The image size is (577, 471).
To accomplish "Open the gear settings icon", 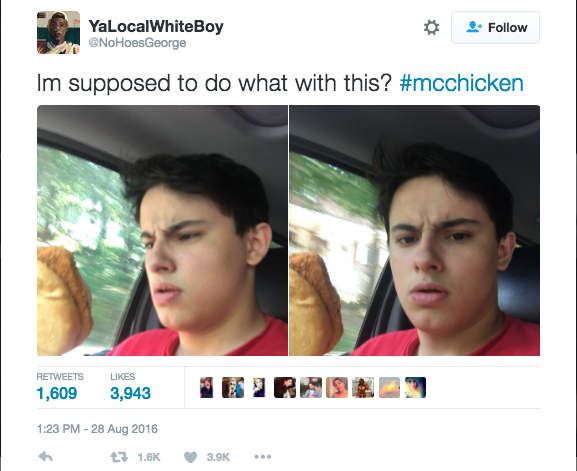I will pyautogui.click(x=431, y=28).
